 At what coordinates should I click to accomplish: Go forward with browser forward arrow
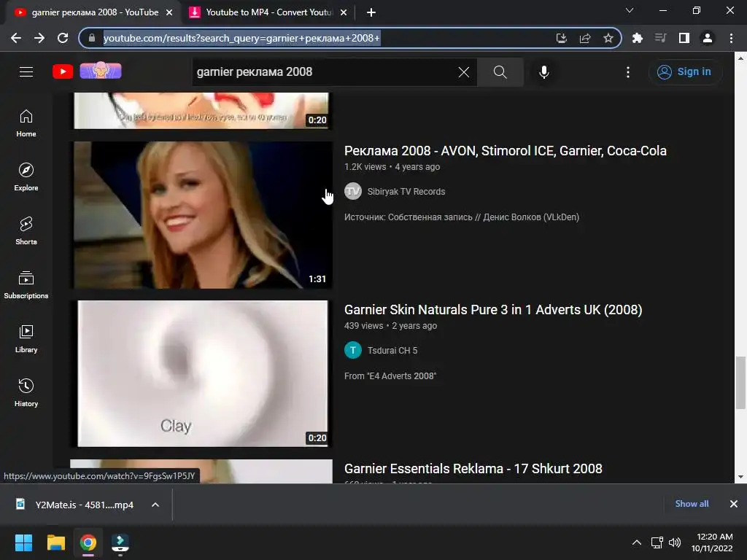tap(39, 38)
